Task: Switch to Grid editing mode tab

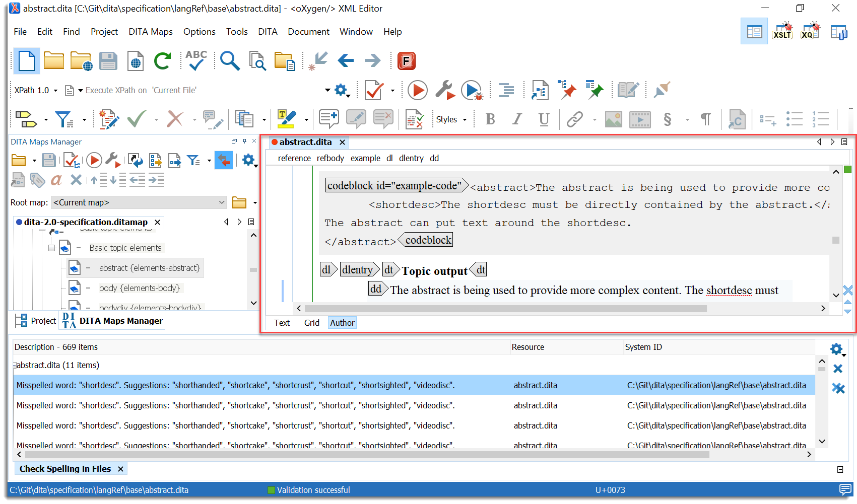Action: pos(311,323)
